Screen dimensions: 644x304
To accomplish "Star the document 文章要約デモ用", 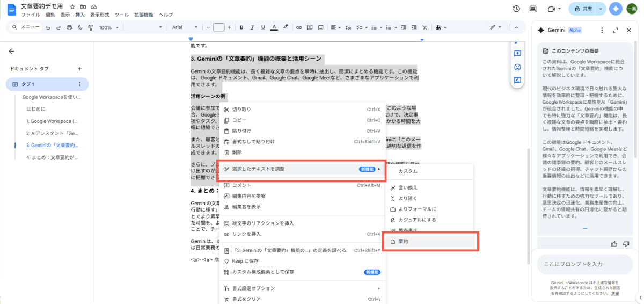I will [72, 6].
